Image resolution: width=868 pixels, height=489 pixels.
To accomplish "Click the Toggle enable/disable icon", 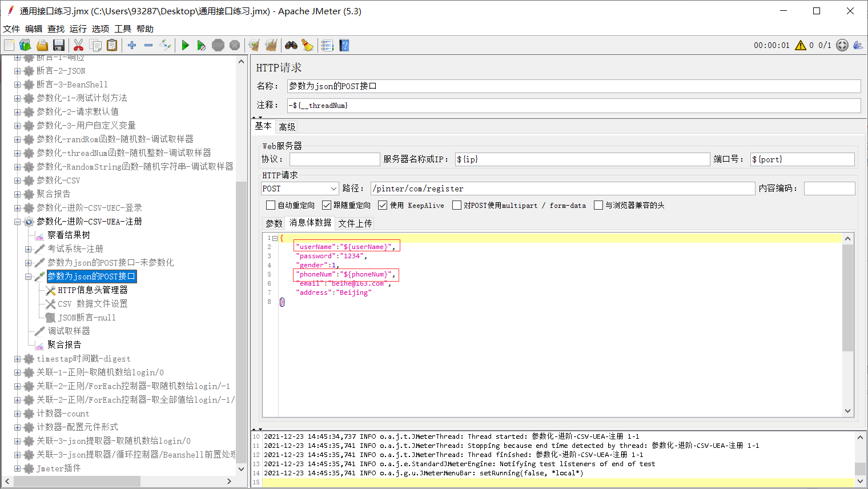I will point(165,45).
